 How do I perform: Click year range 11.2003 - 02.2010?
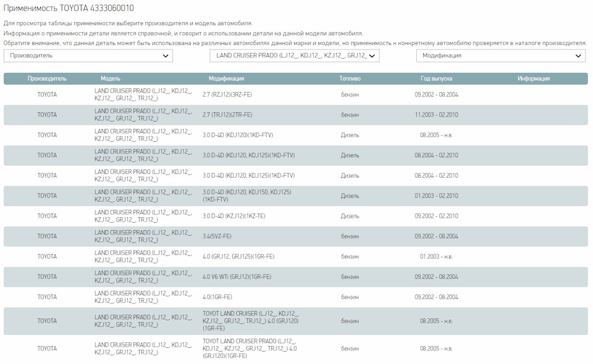(436, 115)
